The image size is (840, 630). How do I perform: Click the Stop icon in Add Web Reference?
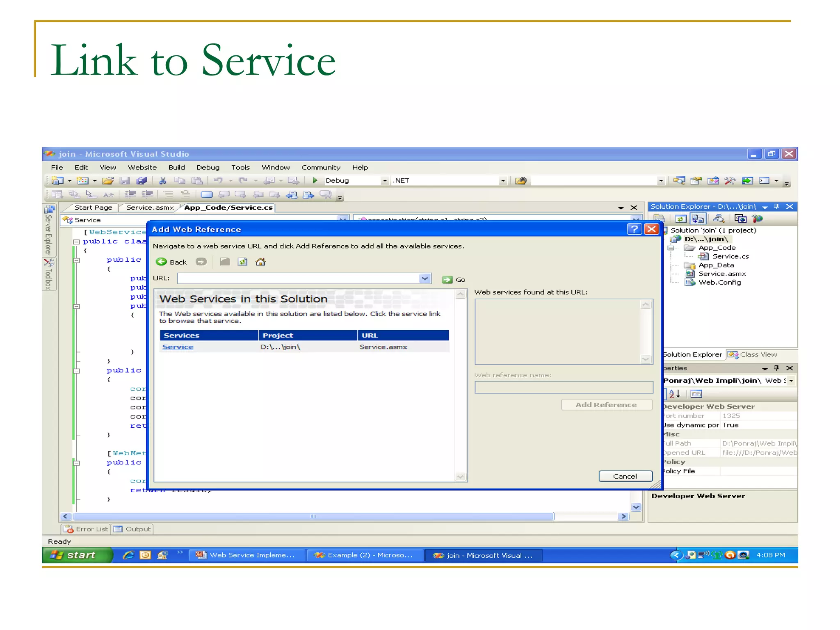click(225, 262)
